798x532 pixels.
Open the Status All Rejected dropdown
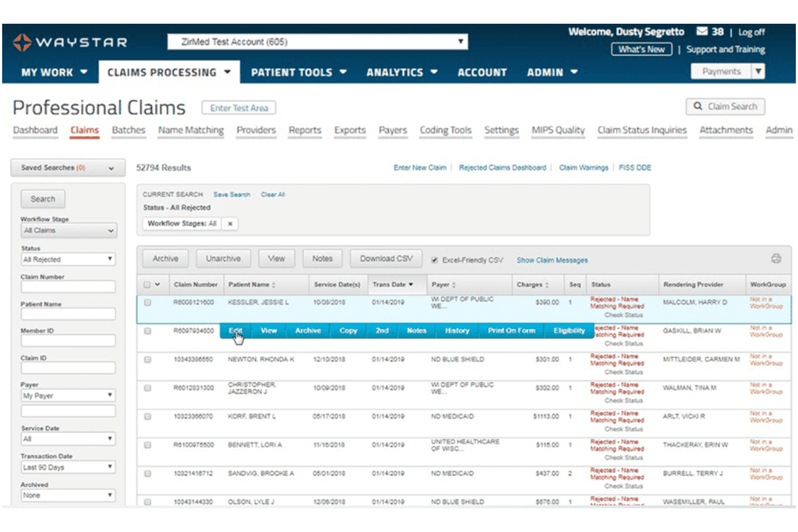[68, 259]
